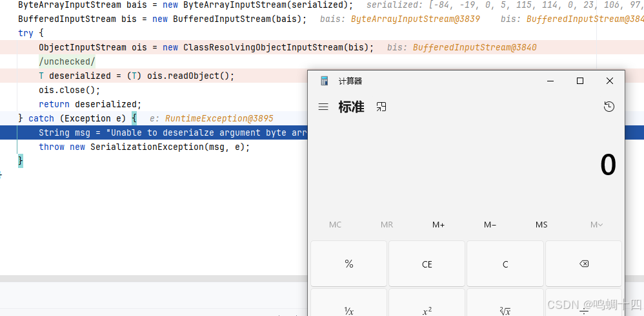Toggle Calculator keep-on-top mode icon
This screenshot has height=316, width=644.
[381, 107]
